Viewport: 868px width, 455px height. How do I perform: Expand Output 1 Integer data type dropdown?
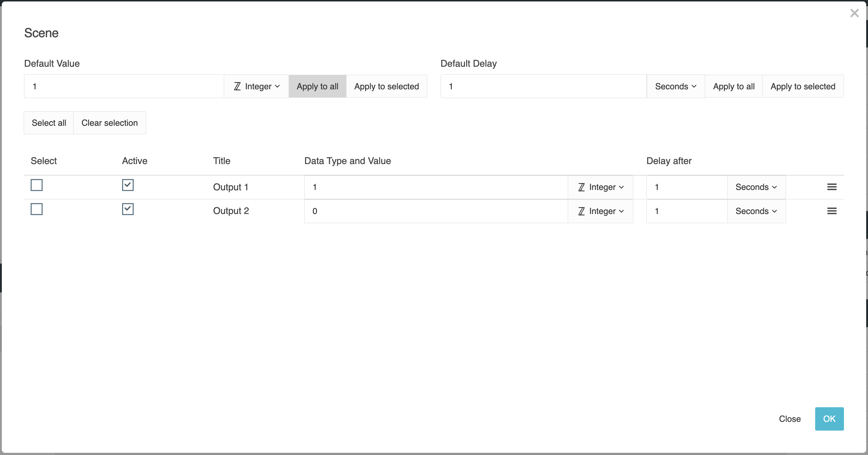tap(601, 187)
